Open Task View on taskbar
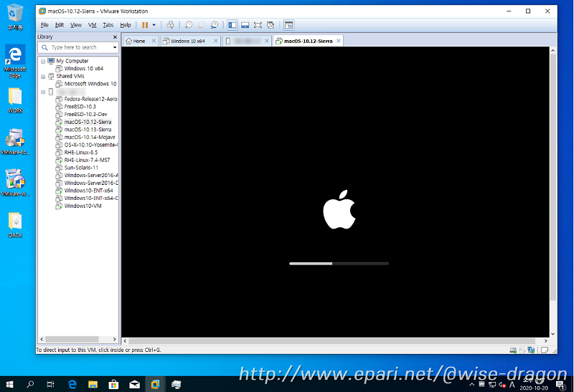Screen dimensions: 574x392 [50, 384]
